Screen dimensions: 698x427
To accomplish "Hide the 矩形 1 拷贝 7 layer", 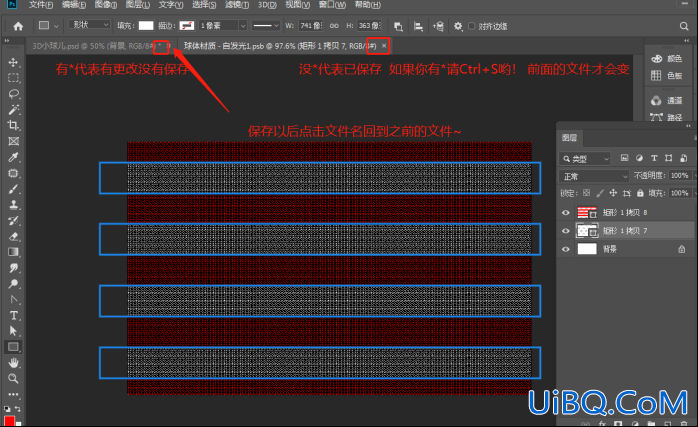I will 566,231.
